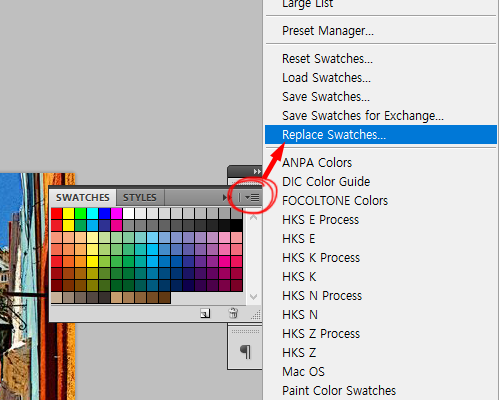Pick the pure blue swatch in the top row
Screen dimensions: 500x400
coord(105,213)
